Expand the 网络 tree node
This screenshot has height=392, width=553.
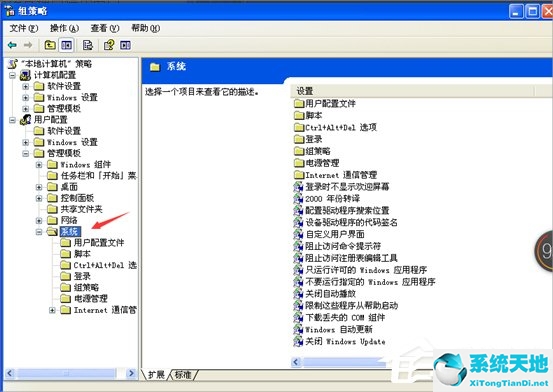[39, 221]
